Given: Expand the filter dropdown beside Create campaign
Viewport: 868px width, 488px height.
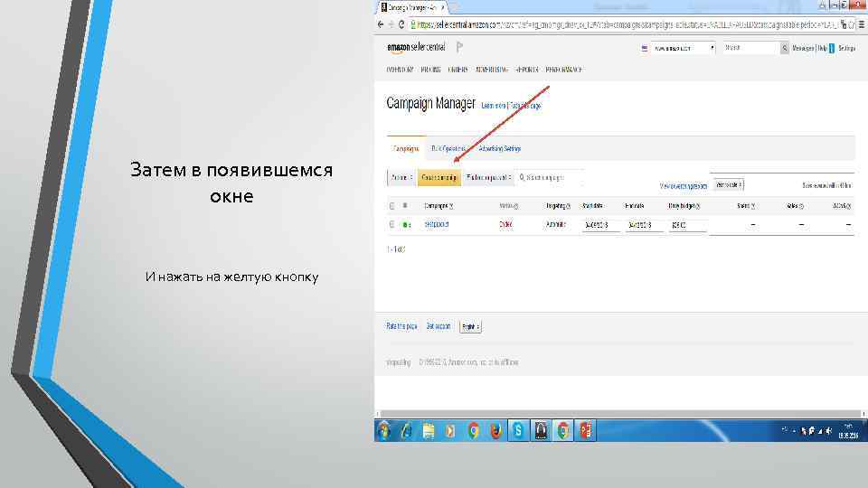Looking at the screenshot, I should pyautogui.click(x=488, y=178).
